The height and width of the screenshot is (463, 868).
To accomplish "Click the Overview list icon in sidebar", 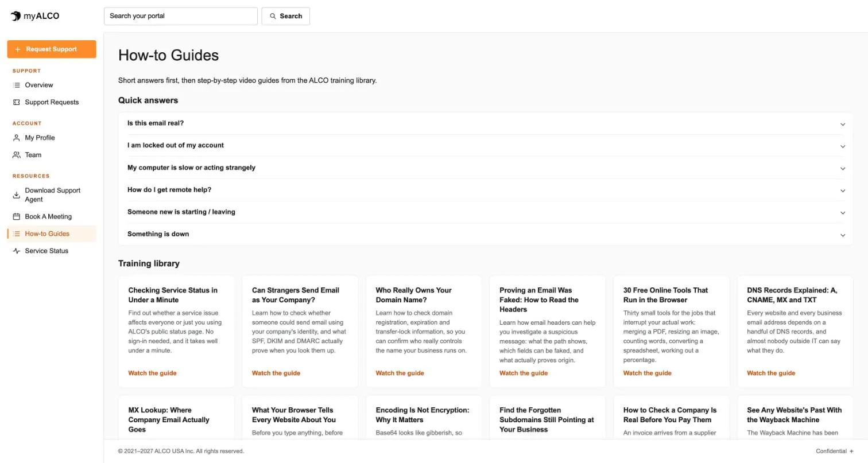I will point(17,85).
